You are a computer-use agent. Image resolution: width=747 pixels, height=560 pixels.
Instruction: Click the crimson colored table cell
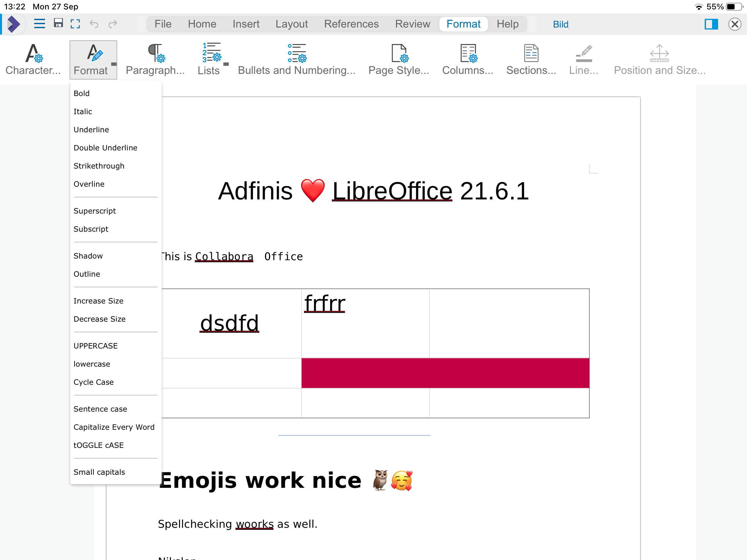[445, 373]
